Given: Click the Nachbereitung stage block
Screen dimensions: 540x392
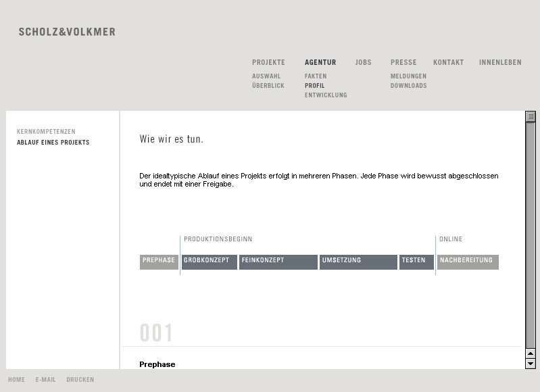Looking at the screenshot, I should pos(468,262).
